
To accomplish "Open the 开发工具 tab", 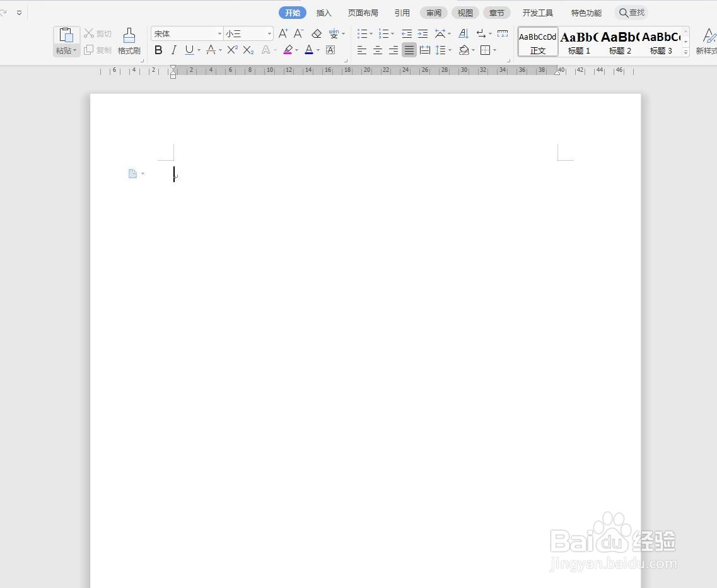I will [538, 13].
